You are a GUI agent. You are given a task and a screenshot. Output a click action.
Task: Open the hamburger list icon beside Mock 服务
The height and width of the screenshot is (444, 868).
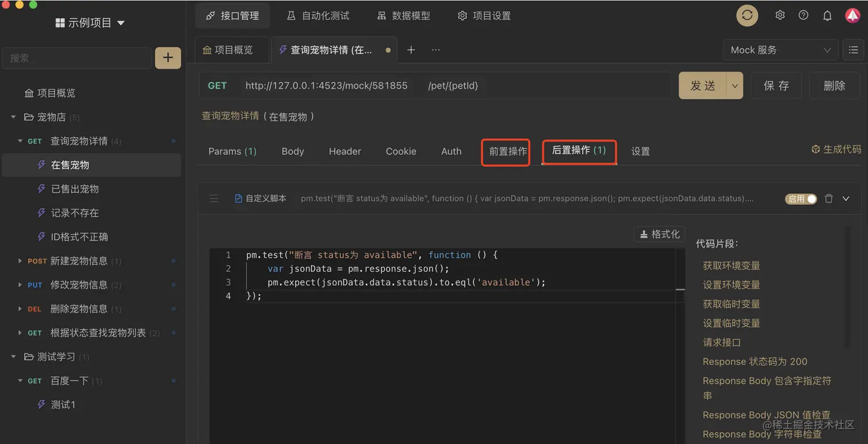coord(853,50)
